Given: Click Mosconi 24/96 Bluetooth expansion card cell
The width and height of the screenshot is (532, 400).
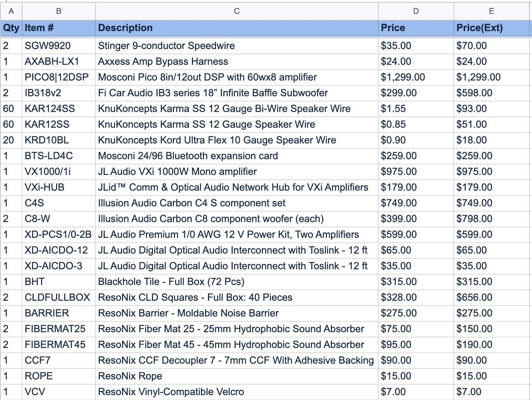Looking at the screenshot, I should tap(237, 156).
